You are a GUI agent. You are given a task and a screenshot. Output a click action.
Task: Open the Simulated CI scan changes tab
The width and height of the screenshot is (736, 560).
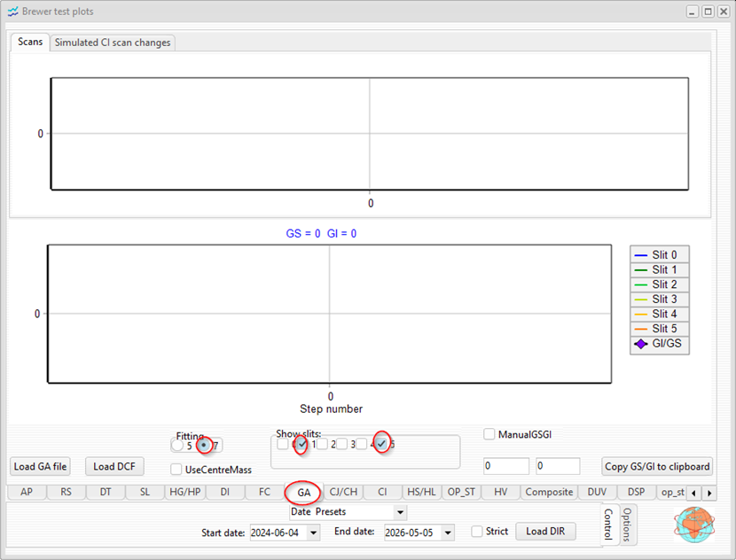113,43
